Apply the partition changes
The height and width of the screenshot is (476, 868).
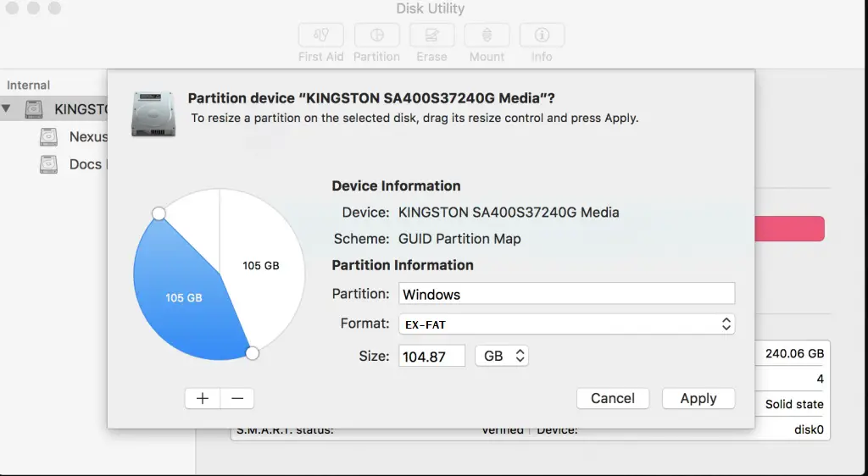[698, 399]
